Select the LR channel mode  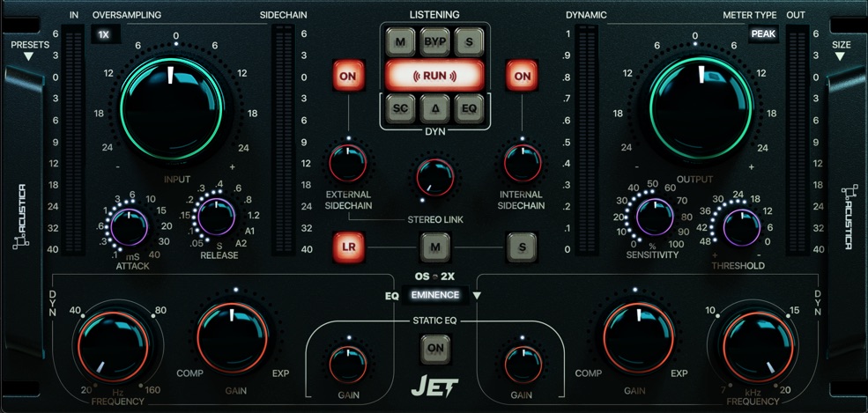coord(348,247)
